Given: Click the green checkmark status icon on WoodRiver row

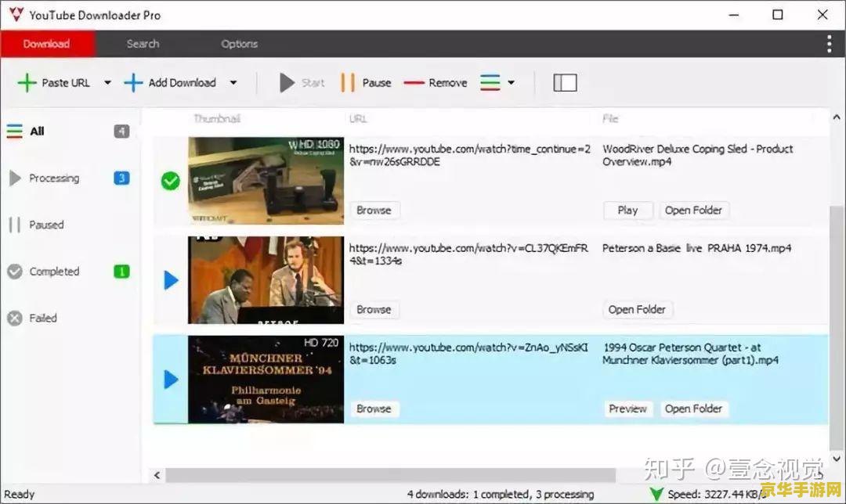Looking at the screenshot, I should click(x=171, y=181).
